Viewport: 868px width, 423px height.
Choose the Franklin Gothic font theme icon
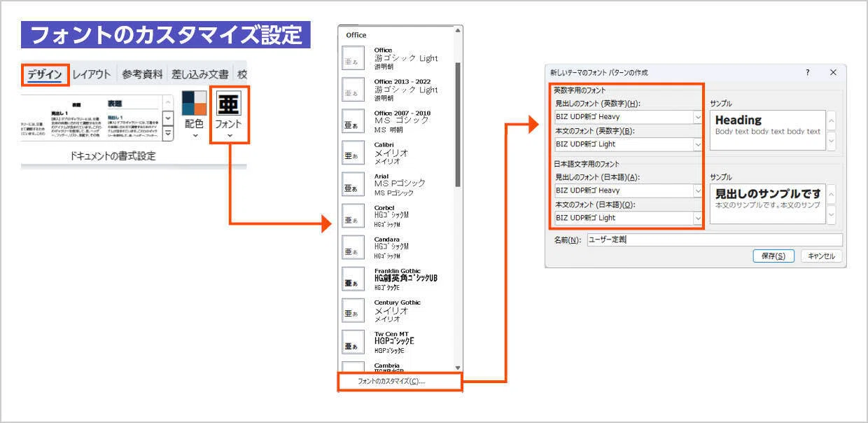point(353,279)
